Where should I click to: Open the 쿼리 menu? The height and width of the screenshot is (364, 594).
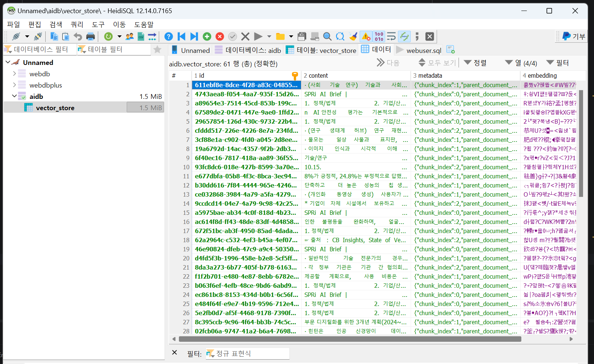click(x=77, y=24)
